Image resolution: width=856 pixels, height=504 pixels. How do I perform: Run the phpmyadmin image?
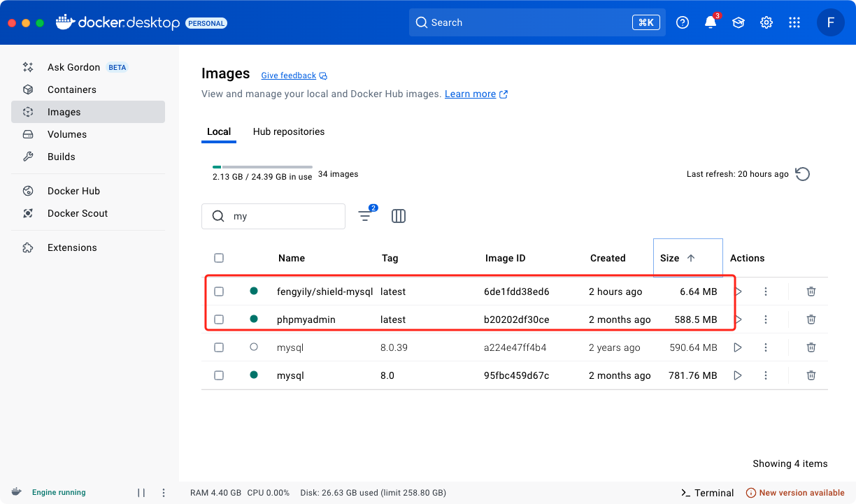pos(738,319)
